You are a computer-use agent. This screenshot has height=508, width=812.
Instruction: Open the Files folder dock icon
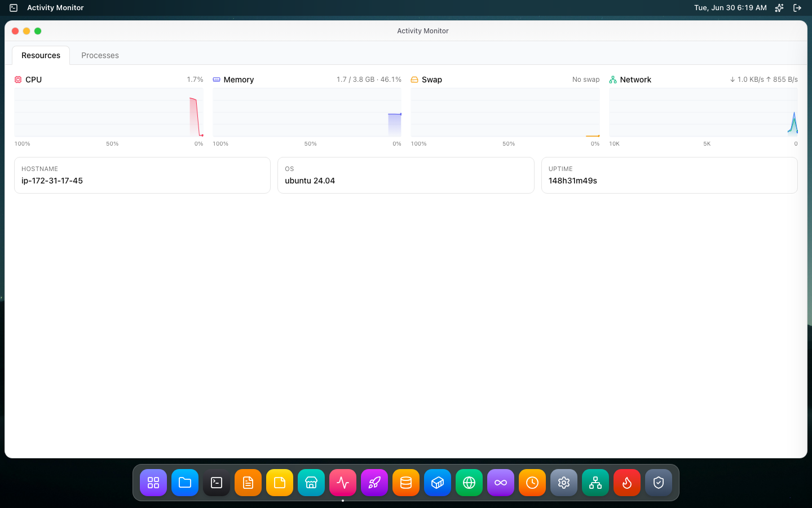tap(185, 483)
